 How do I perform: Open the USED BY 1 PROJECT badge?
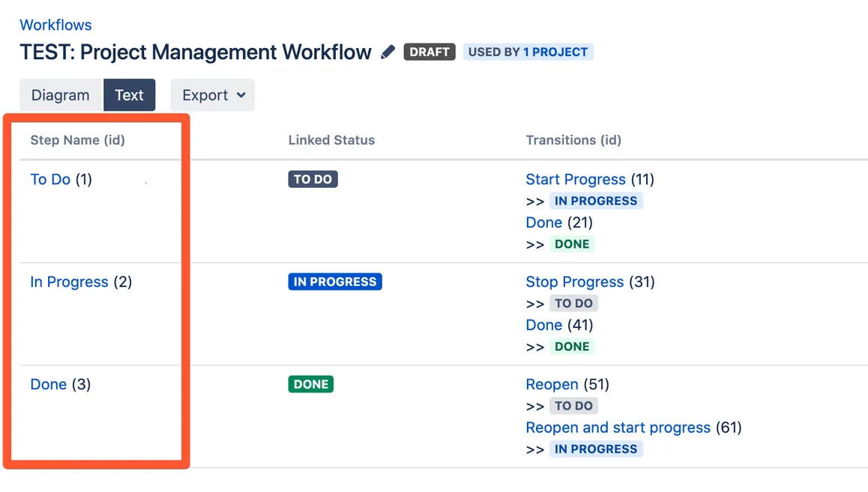tap(528, 52)
